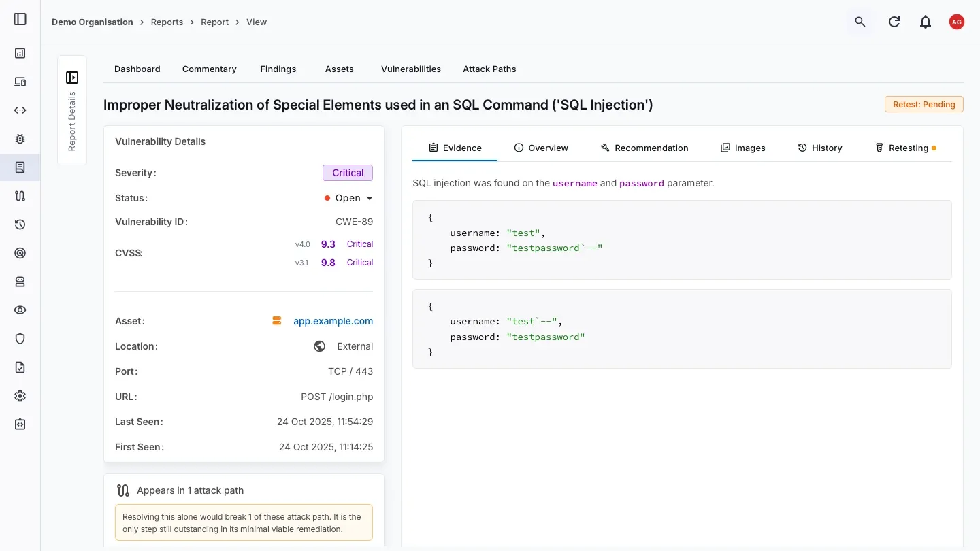Click Report in the breadcrumb
The height and width of the screenshot is (551, 980).
click(x=214, y=22)
